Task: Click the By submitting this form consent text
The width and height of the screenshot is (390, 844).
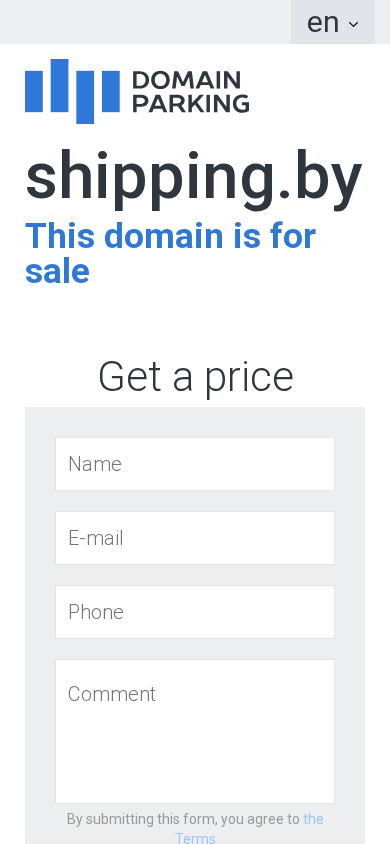Action: [x=183, y=819]
